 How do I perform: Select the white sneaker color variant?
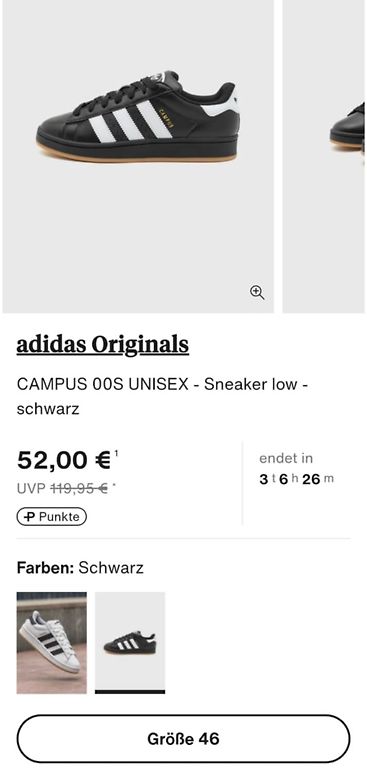click(x=51, y=643)
